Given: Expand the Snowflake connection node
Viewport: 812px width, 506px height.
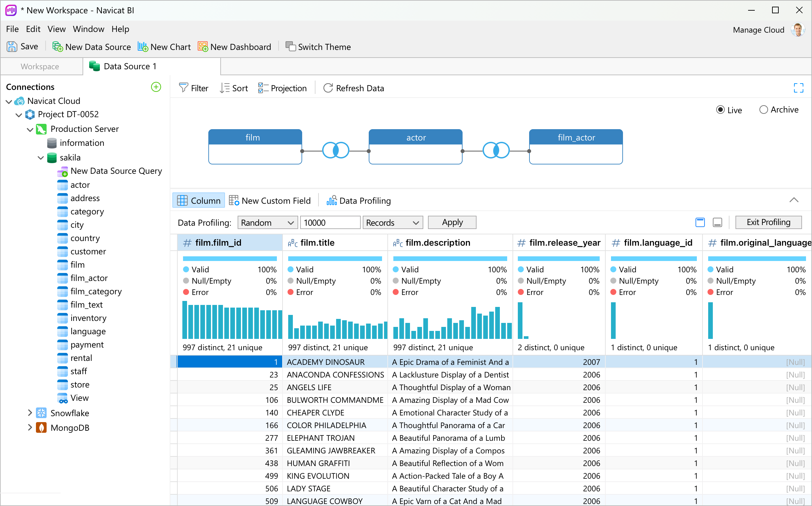Looking at the screenshot, I should (30, 413).
